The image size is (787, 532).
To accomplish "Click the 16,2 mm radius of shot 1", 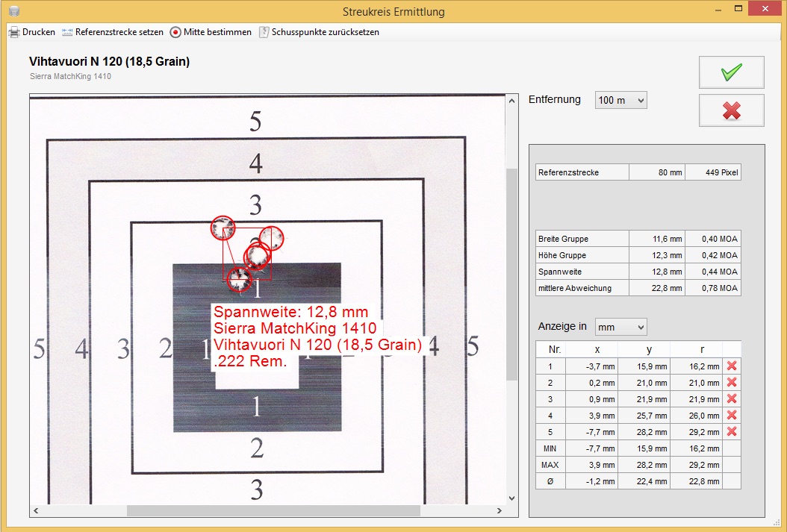I will pos(696,366).
